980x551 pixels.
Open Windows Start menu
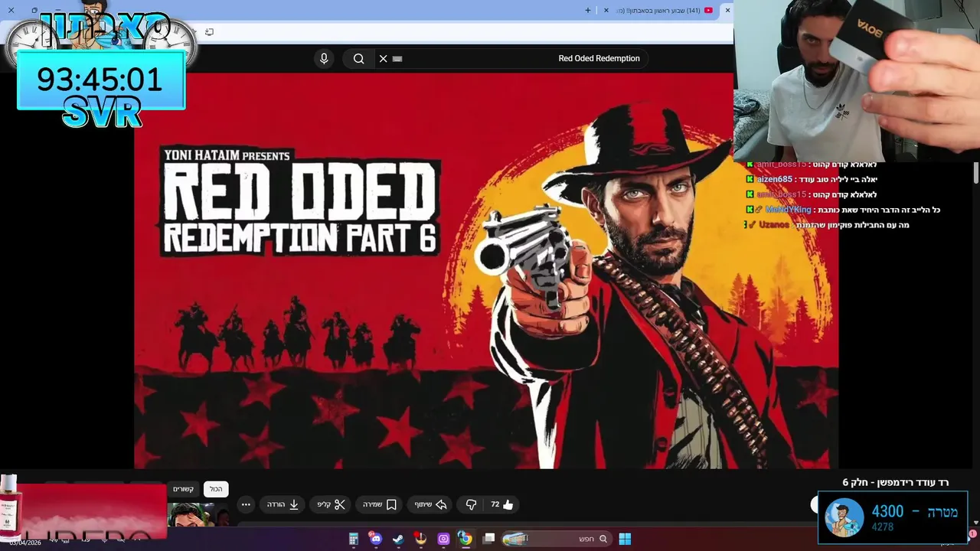(x=625, y=539)
